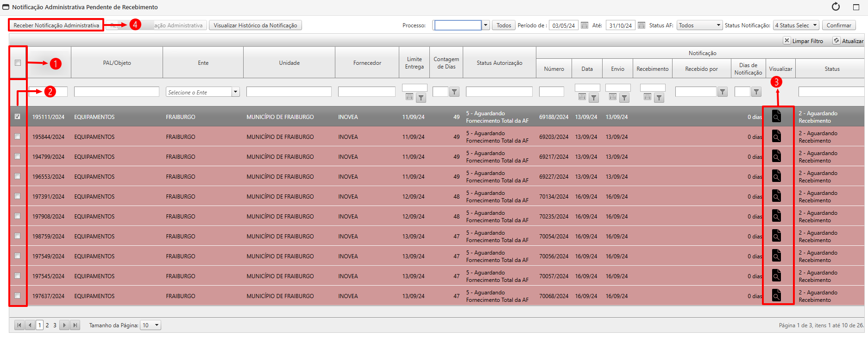This screenshot has width=868, height=337.
Task: Click filter funnel icon under Contagem de Dias
Action: click(x=454, y=92)
